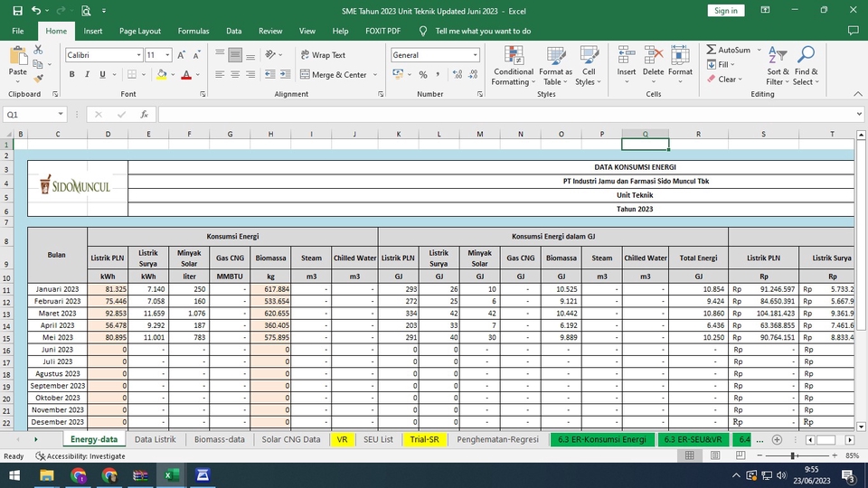Open the Merge & Center dropdown arrow

(x=375, y=74)
